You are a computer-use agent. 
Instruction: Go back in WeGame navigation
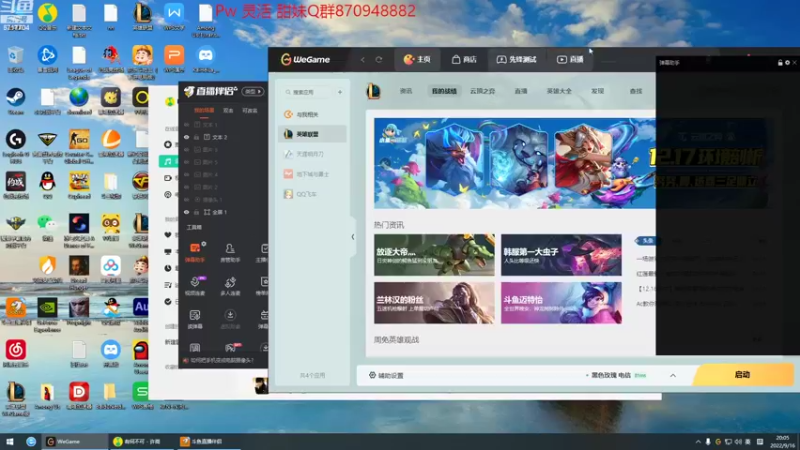[363, 60]
